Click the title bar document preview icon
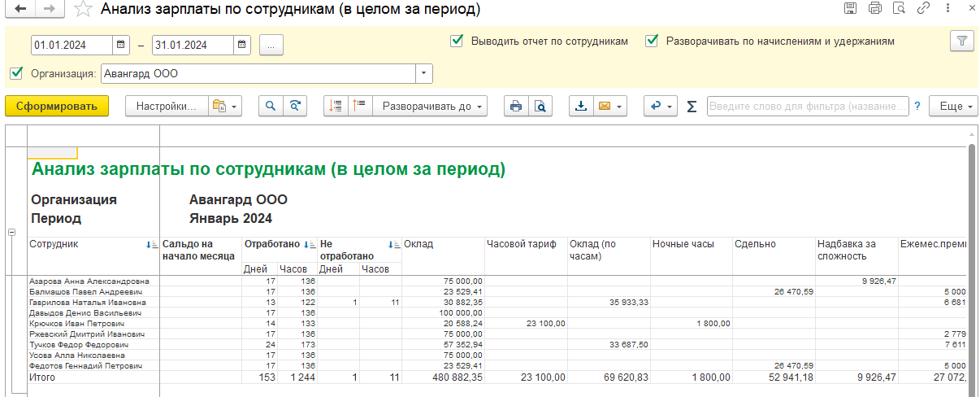This screenshot has height=397, width=980. coord(899,9)
